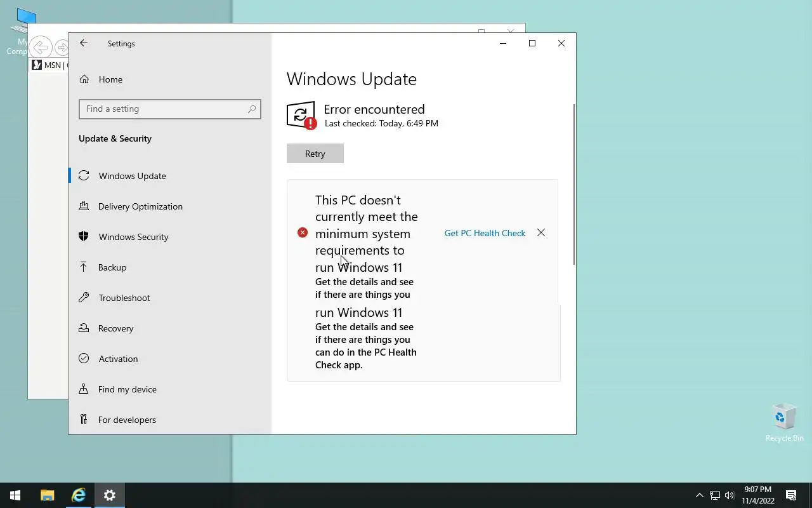Dismiss the Windows 11 requirements notice
812x508 pixels.
[x=541, y=233]
